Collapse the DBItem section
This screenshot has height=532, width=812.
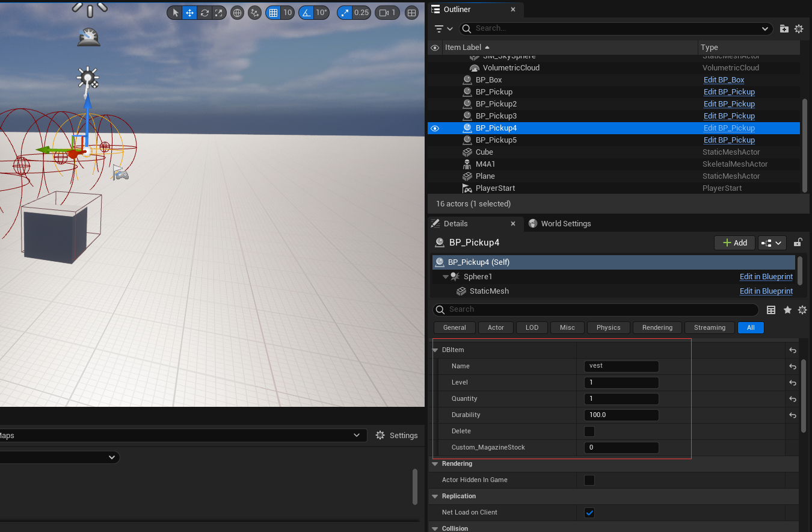(x=435, y=350)
